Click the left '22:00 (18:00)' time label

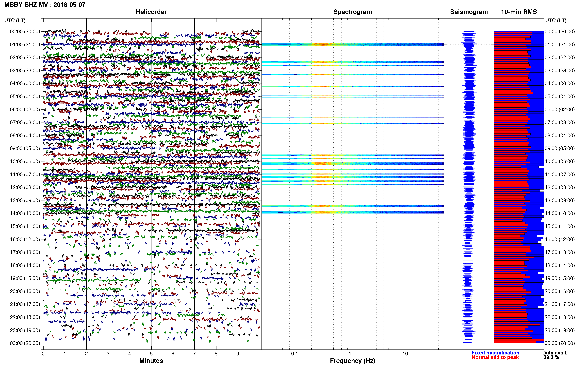pos(25,317)
